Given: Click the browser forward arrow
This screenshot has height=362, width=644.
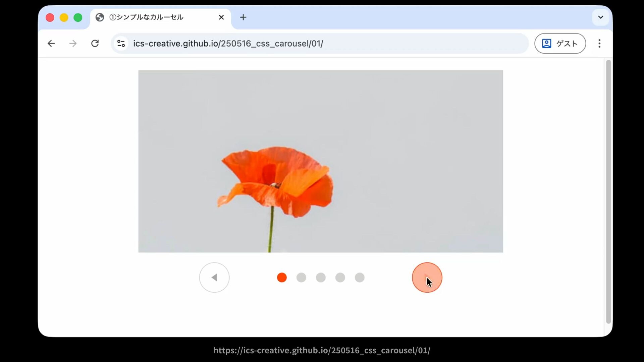Looking at the screenshot, I should click(x=73, y=44).
